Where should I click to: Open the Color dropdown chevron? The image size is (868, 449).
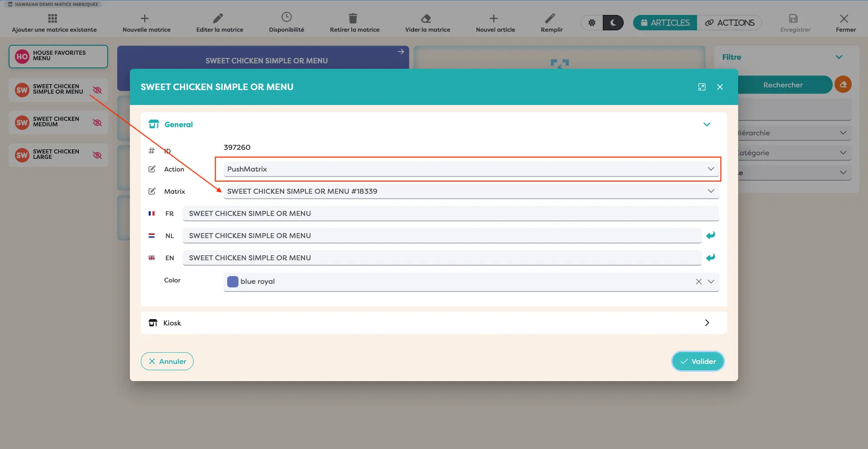pyautogui.click(x=711, y=282)
